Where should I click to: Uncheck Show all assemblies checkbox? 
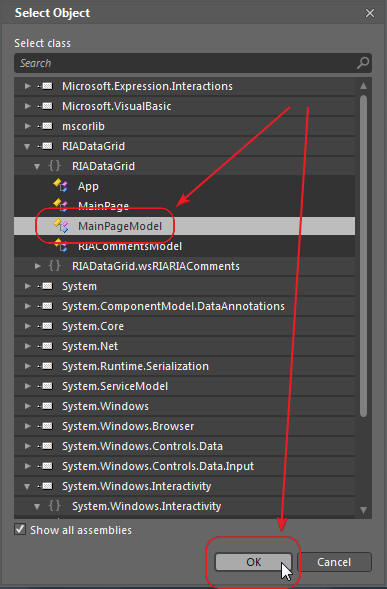[x=20, y=529]
